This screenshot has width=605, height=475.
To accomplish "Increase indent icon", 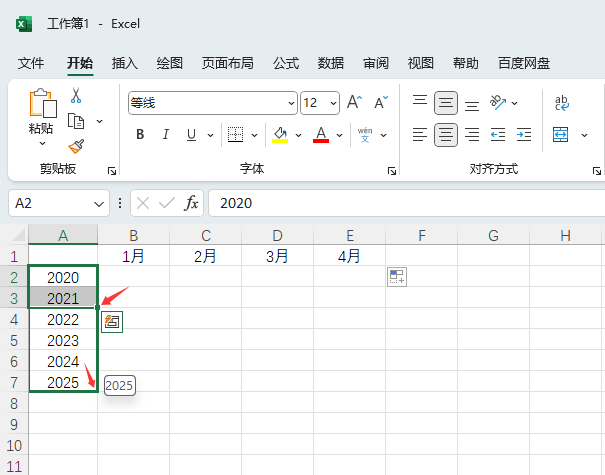I will pyautogui.click(x=524, y=135).
